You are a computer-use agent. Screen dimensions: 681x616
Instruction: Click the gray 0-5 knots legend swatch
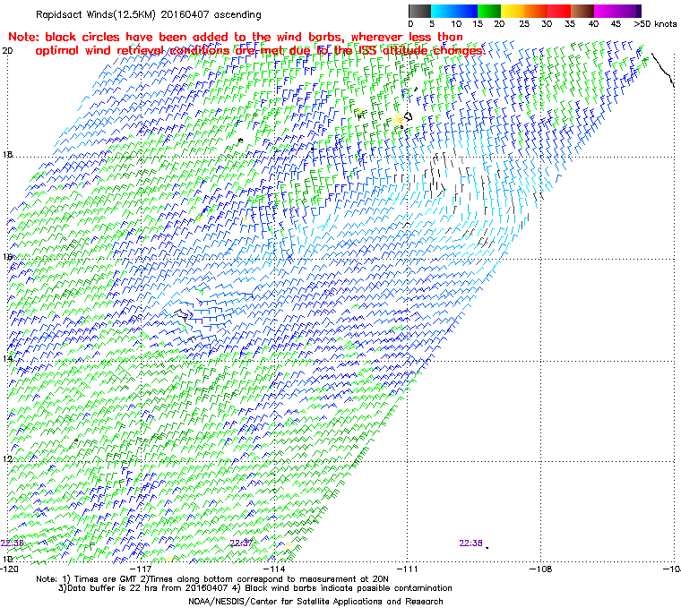419,11
